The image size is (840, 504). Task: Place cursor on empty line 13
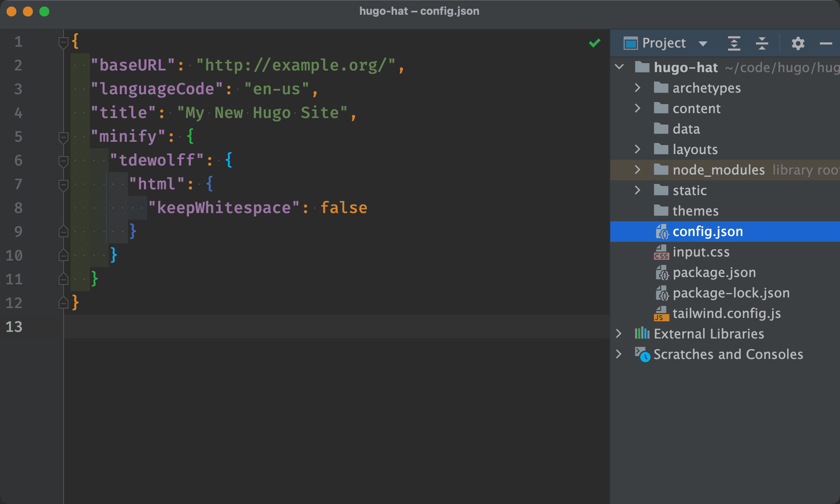336,327
